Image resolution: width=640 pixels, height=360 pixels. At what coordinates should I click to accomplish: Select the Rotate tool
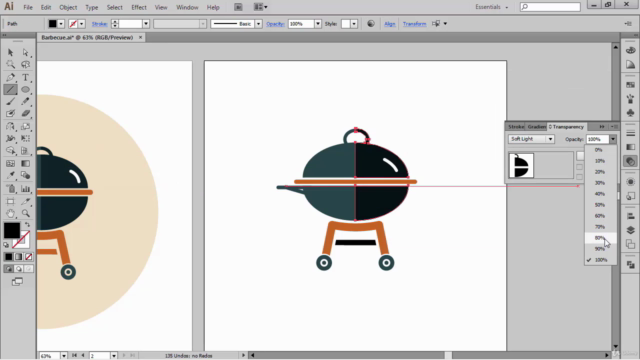point(11,127)
